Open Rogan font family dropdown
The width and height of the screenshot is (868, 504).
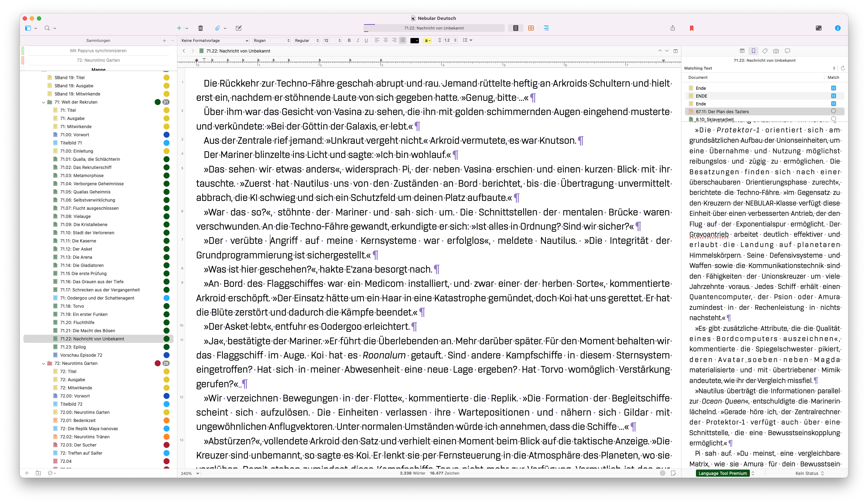tap(272, 40)
